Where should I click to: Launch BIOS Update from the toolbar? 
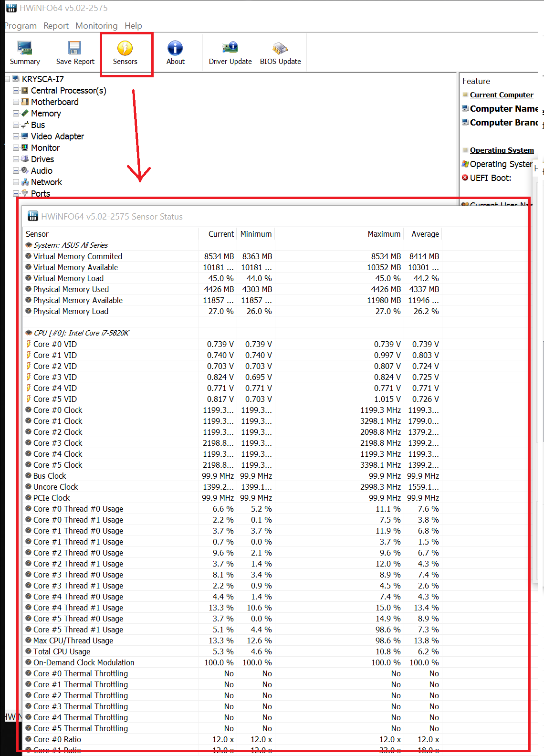click(x=280, y=53)
